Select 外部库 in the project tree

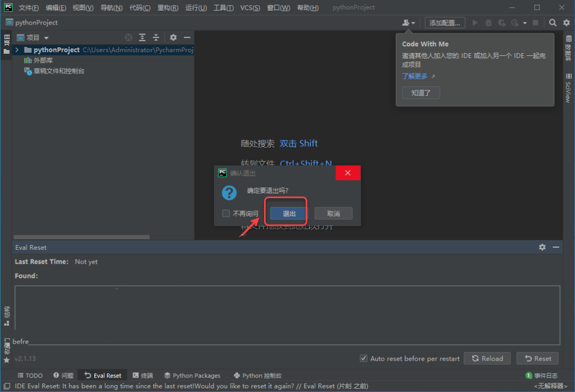(x=38, y=60)
